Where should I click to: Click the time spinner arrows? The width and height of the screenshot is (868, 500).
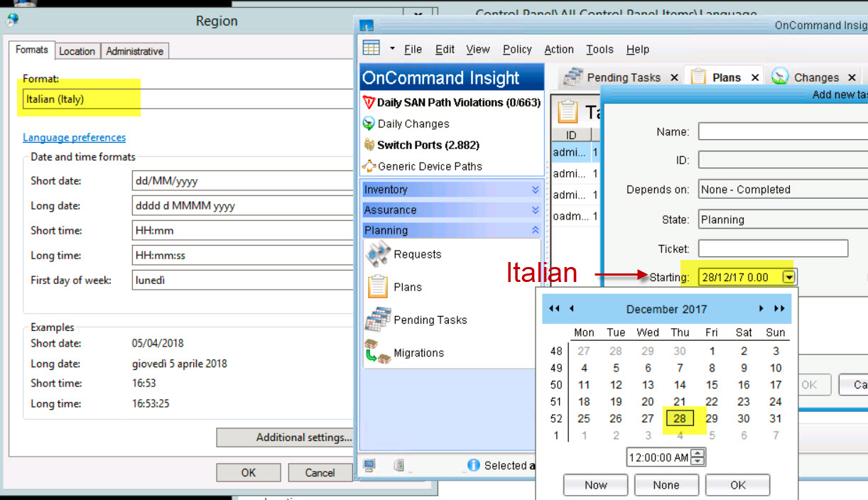698,457
